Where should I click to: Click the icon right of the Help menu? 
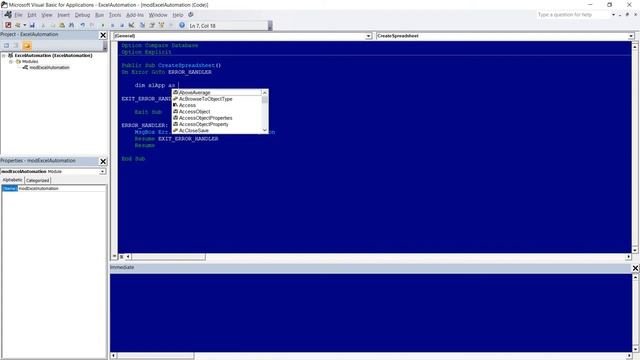tap(191, 15)
